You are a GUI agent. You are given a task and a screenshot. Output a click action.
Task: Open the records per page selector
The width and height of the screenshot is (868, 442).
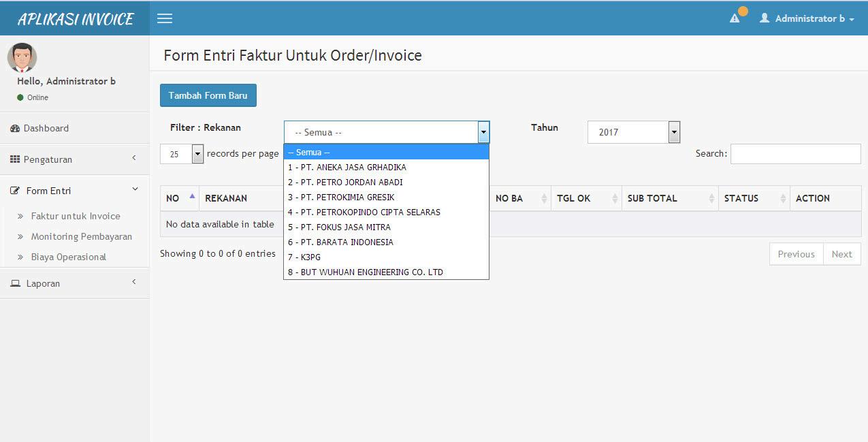point(182,154)
